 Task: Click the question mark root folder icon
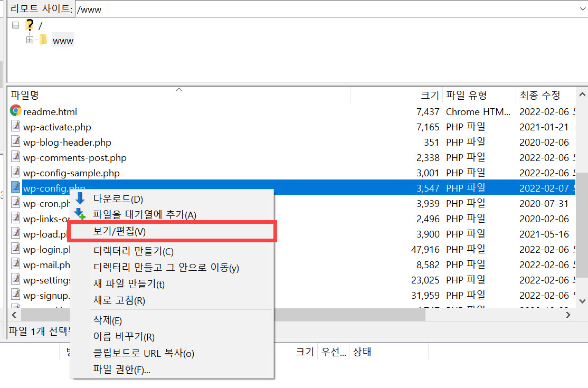pos(30,25)
